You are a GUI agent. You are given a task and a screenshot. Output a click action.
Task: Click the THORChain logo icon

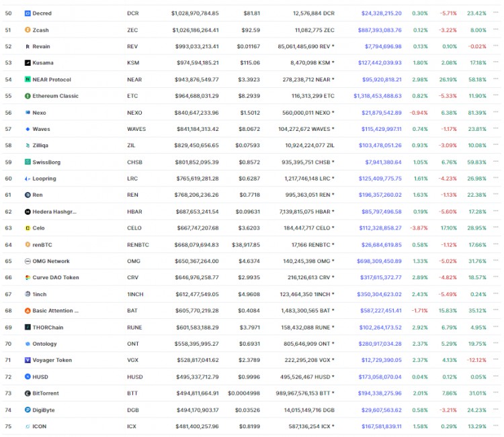click(28, 327)
